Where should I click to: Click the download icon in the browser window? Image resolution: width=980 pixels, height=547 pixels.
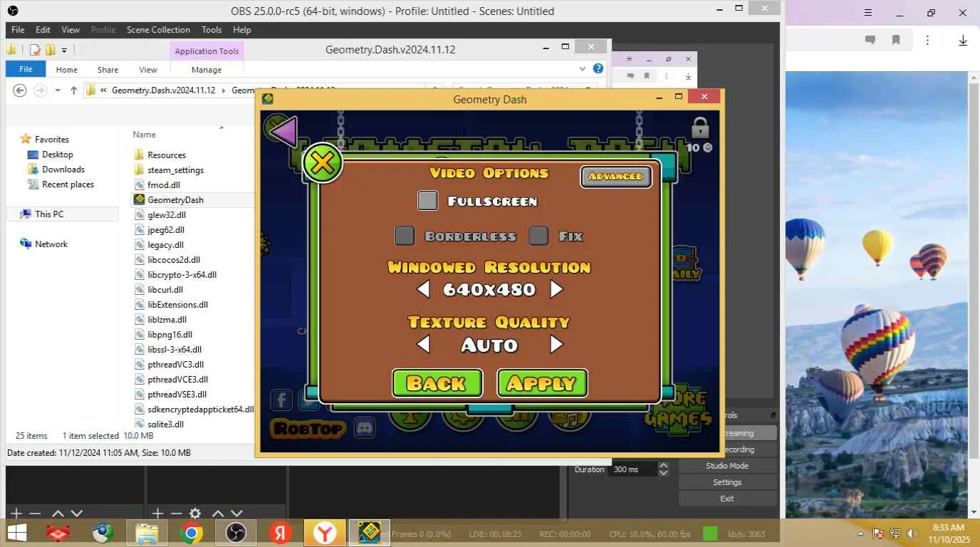click(x=963, y=40)
